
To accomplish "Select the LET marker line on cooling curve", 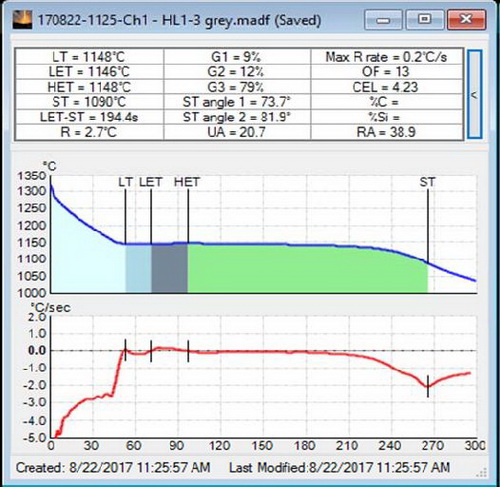I will click(x=151, y=217).
